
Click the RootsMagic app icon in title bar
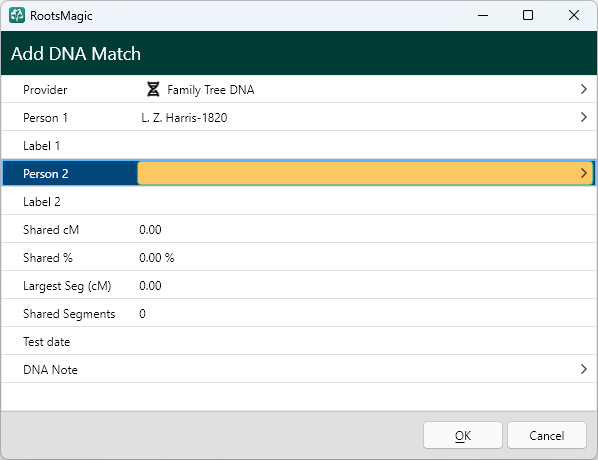[x=17, y=15]
